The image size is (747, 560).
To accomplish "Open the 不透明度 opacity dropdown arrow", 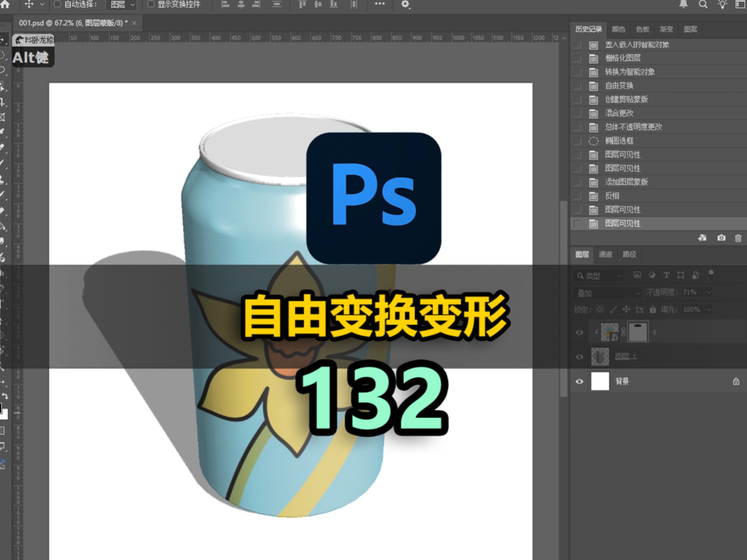I will coord(708,292).
